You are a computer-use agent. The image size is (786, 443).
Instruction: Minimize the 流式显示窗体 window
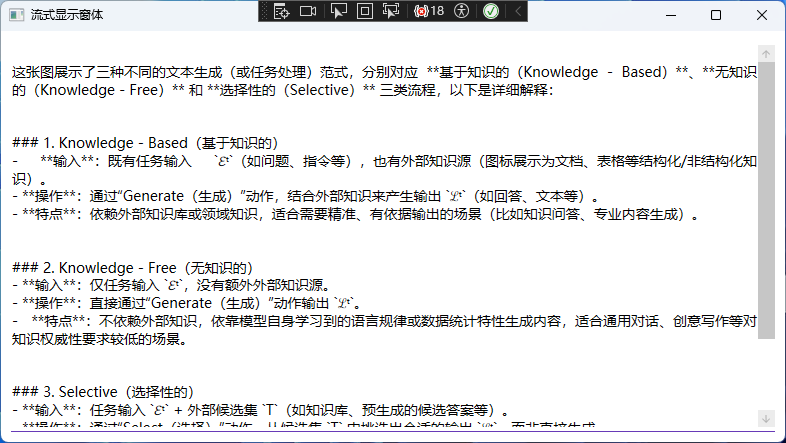click(670, 16)
